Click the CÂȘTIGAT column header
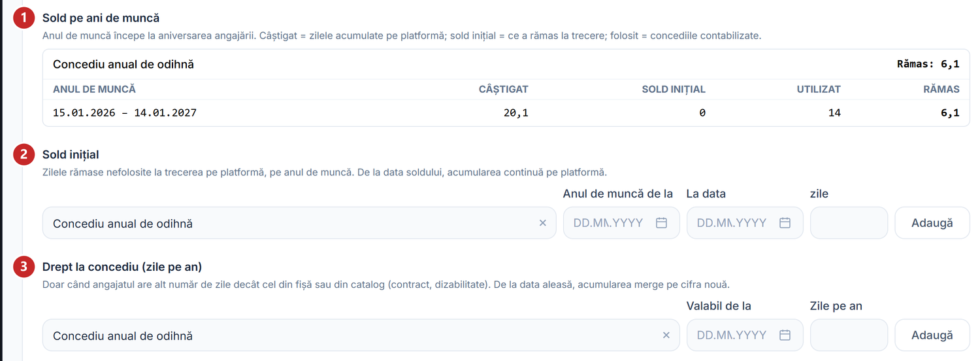 click(x=503, y=89)
